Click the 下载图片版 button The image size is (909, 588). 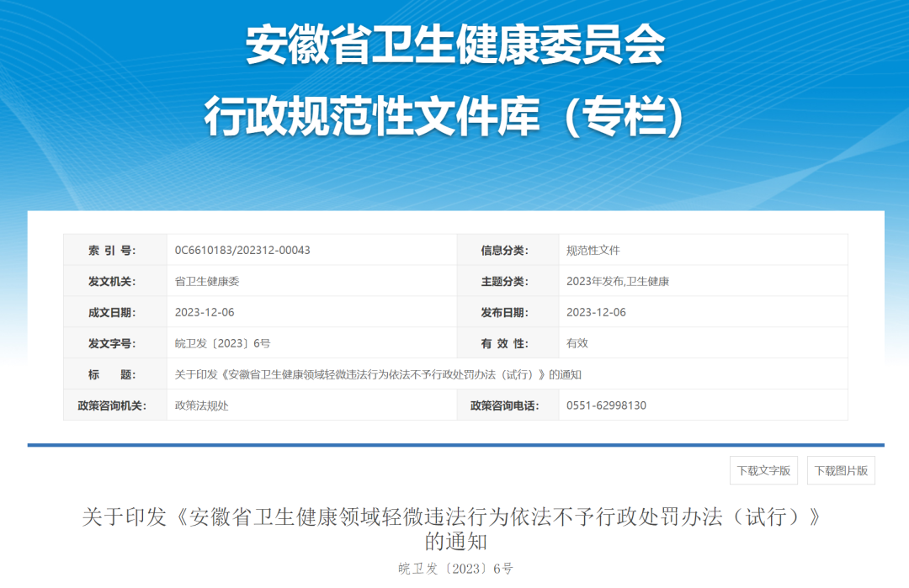click(841, 470)
